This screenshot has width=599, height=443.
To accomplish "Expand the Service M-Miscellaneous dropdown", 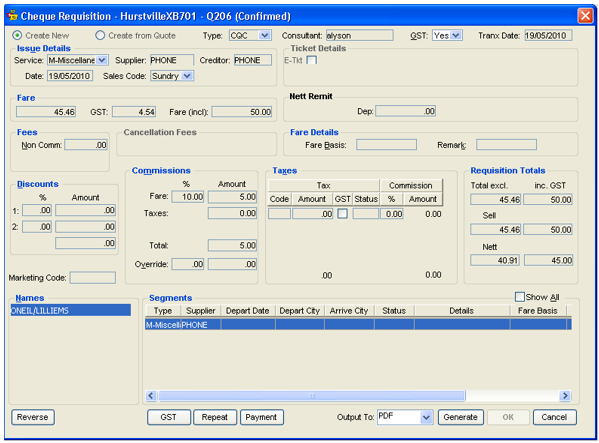I will point(102,60).
